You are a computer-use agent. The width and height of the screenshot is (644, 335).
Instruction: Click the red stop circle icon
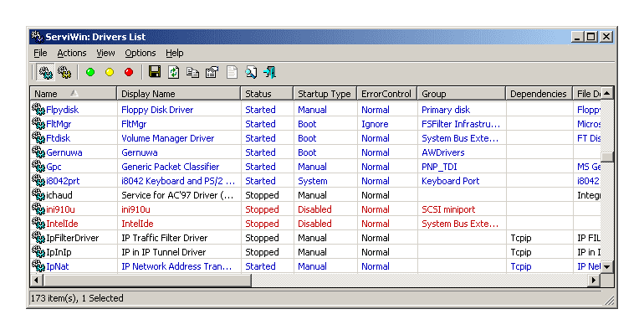(x=129, y=73)
